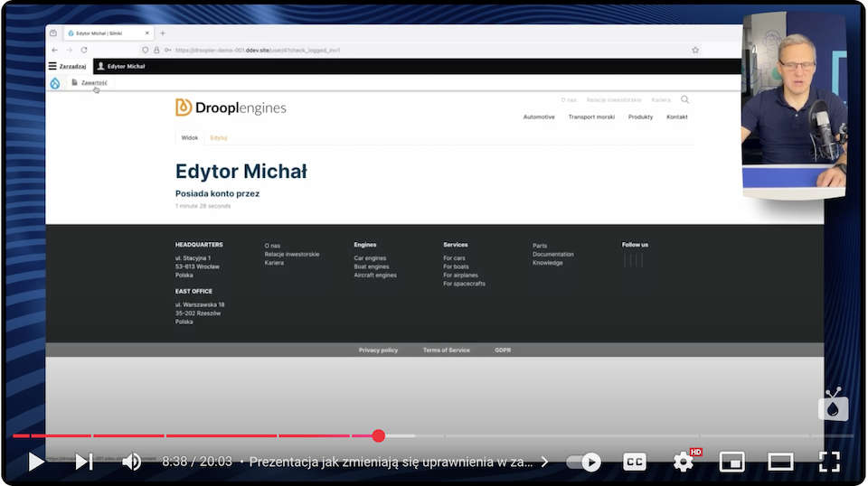This screenshot has height=486, width=868.
Task: Click the Drooplengines logo
Action: [x=231, y=107]
